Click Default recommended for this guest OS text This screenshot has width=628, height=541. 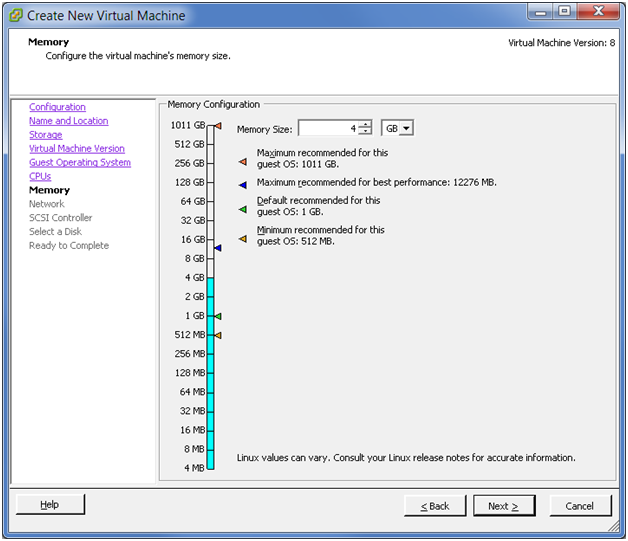[318, 206]
